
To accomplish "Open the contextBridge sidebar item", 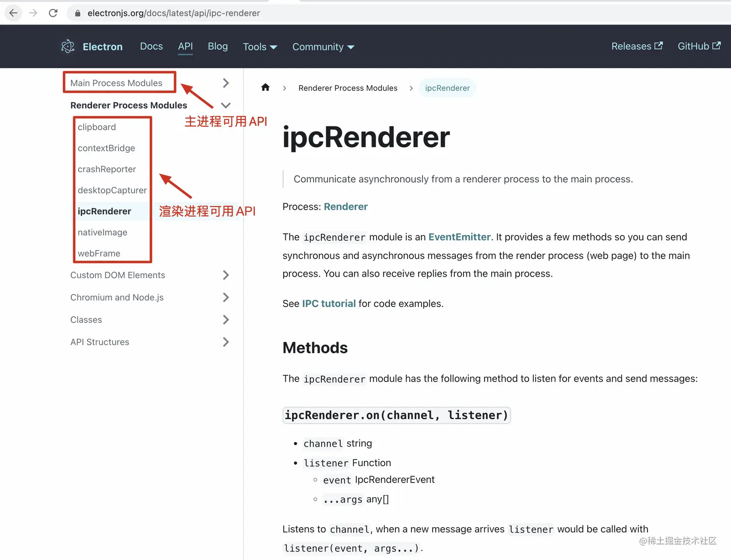I will 106,148.
